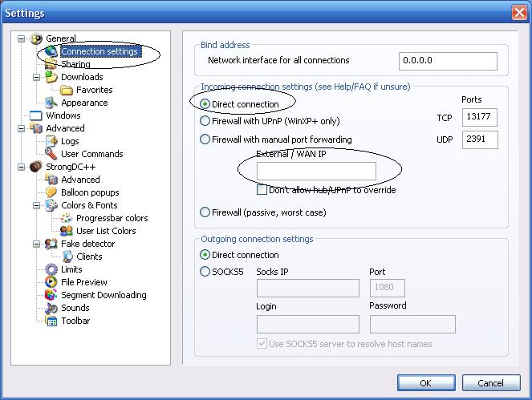This screenshot has width=532, height=400.
Task: Dismiss the dialog with Cancel
Action: click(491, 383)
